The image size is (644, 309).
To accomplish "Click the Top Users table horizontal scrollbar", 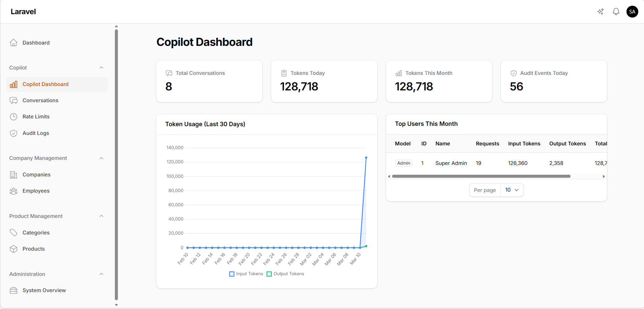I will point(481,176).
